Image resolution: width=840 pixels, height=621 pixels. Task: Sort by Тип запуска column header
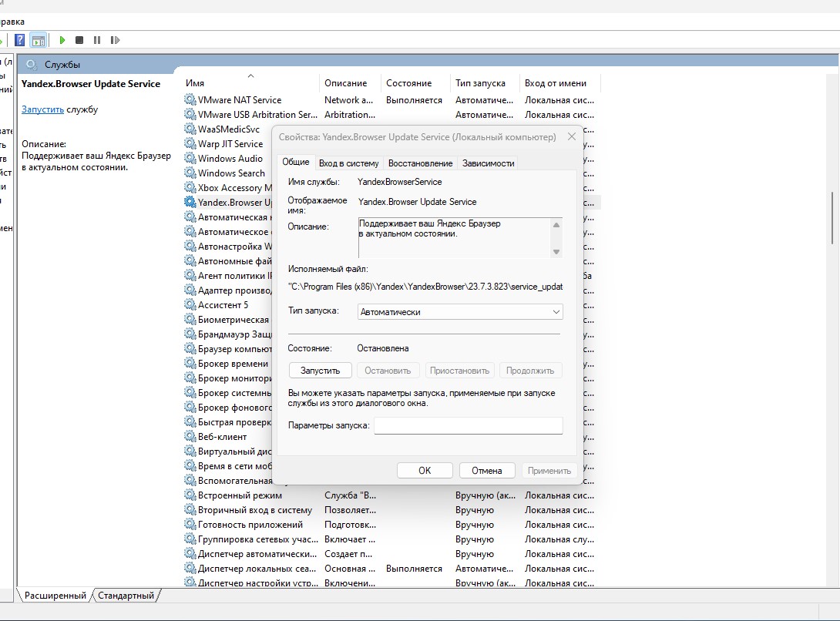click(485, 83)
